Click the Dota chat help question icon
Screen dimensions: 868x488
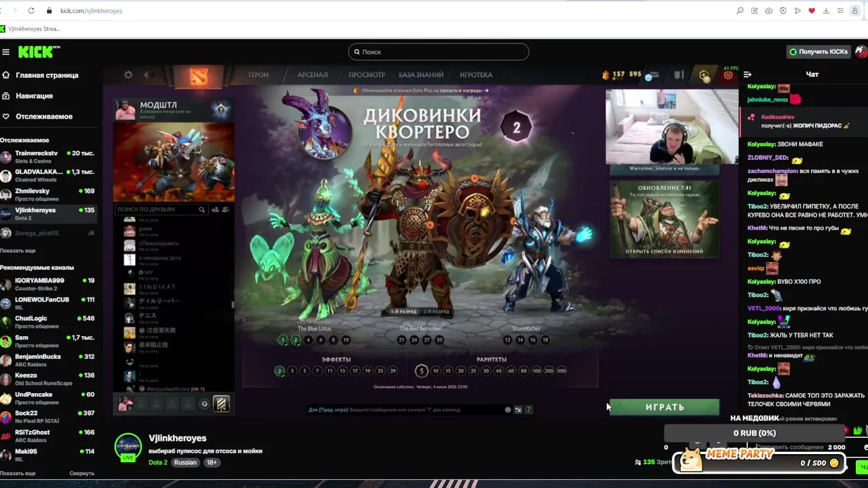[x=529, y=409]
